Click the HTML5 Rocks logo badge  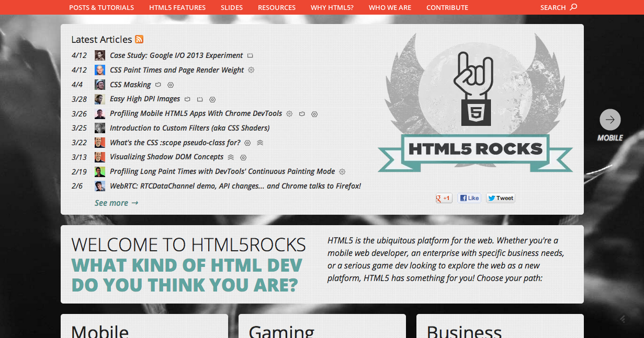click(x=475, y=102)
